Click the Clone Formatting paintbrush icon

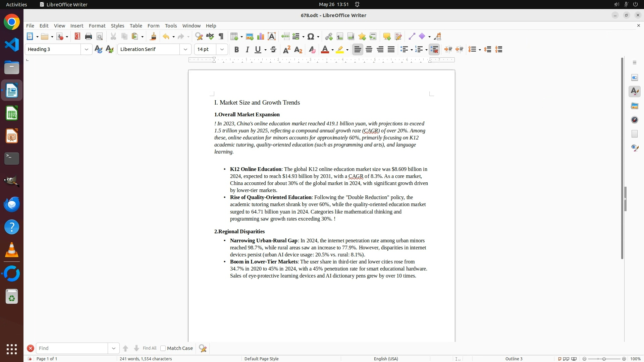pos(153,37)
